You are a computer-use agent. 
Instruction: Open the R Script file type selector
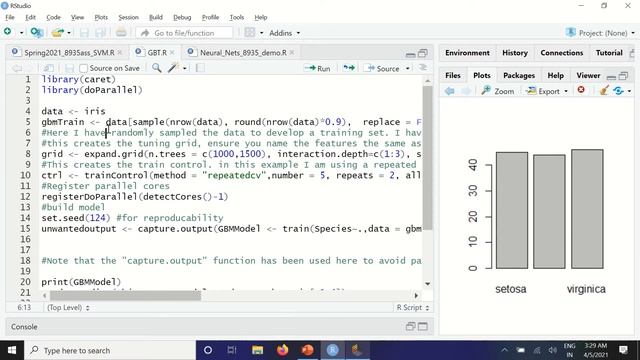pos(413,307)
